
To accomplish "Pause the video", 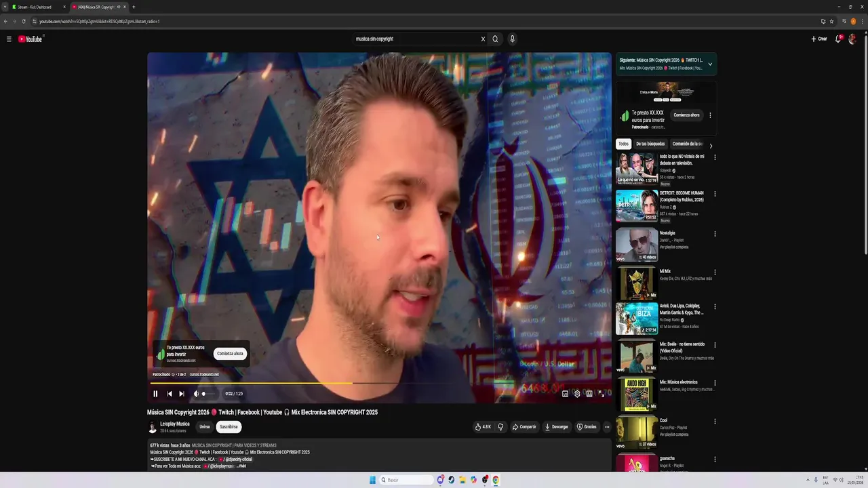I will click(155, 394).
